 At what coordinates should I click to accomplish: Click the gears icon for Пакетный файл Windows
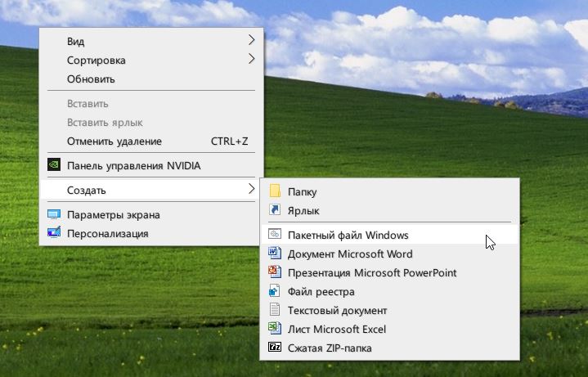click(x=275, y=234)
